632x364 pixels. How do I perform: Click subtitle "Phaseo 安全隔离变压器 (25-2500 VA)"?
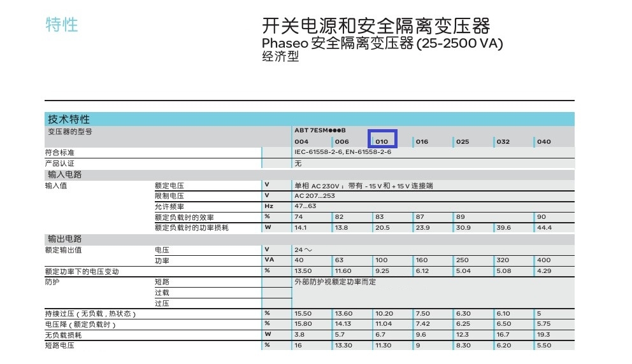coord(382,43)
